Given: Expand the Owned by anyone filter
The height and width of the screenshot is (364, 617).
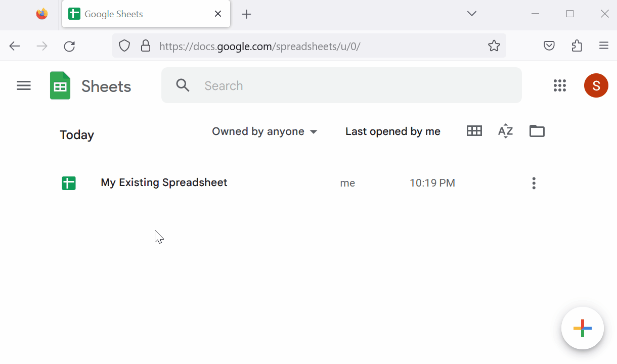Looking at the screenshot, I should 265,131.
